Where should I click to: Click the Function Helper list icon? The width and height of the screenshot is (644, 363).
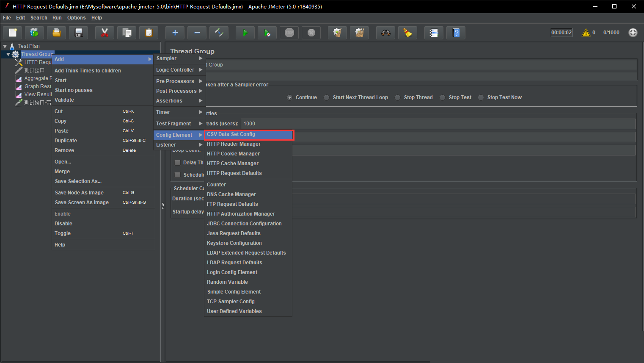[x=434, y=33]
